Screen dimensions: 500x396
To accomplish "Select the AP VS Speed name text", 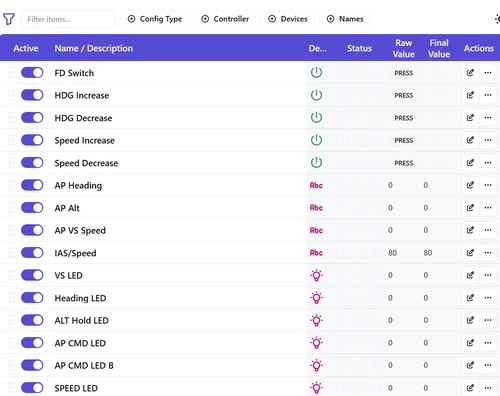I will (80, 230).
